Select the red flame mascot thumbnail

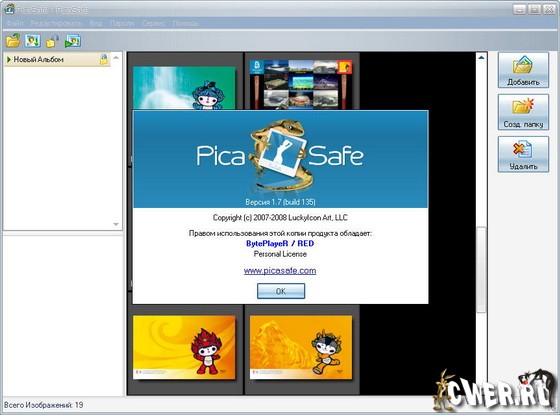(x=184, y=348)
